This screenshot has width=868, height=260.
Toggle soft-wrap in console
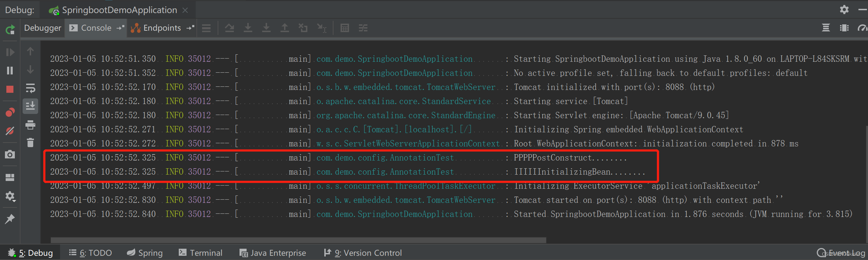point(31,88)
